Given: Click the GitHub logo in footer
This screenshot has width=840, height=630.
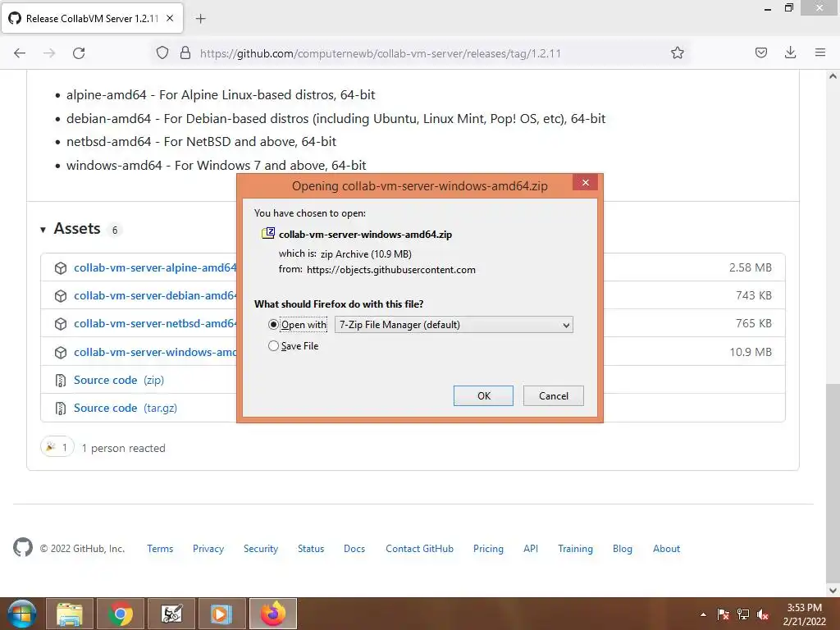Looking at the screenshot, I should [22, 547].
